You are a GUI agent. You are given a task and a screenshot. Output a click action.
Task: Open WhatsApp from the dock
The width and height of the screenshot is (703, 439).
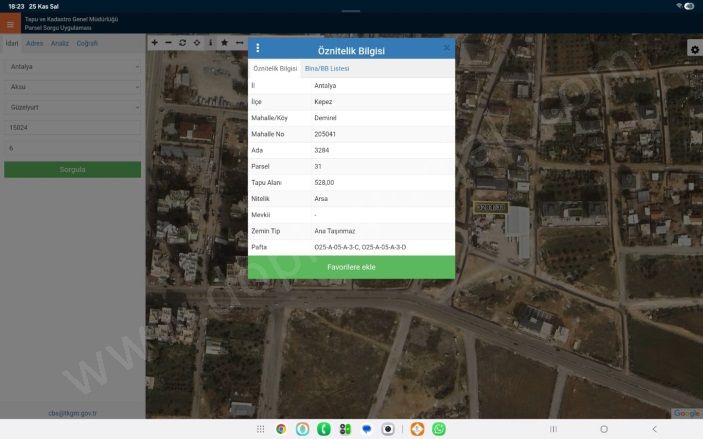[x=438, y=429]
